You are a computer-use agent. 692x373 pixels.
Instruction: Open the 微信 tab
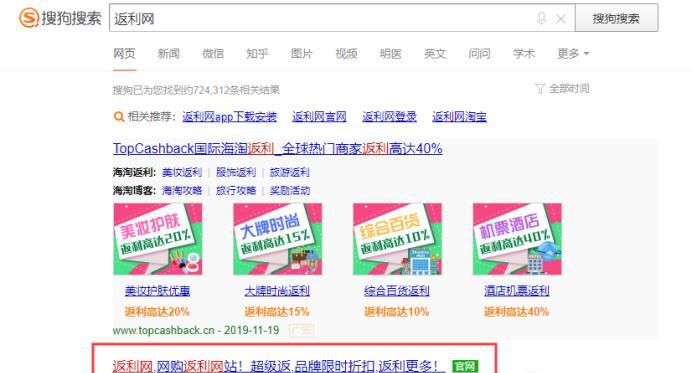coord(213,54)
